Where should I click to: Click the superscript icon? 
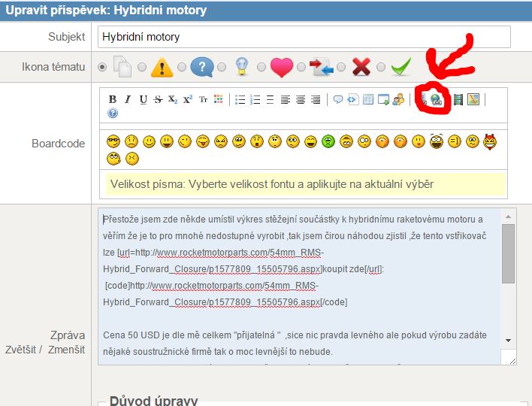tap(188, 99)
